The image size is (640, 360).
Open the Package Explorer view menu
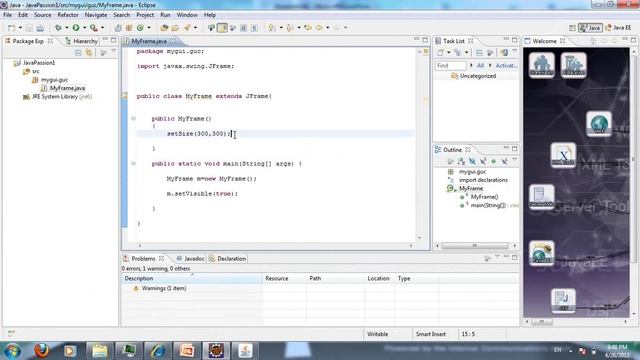(113, 52)
